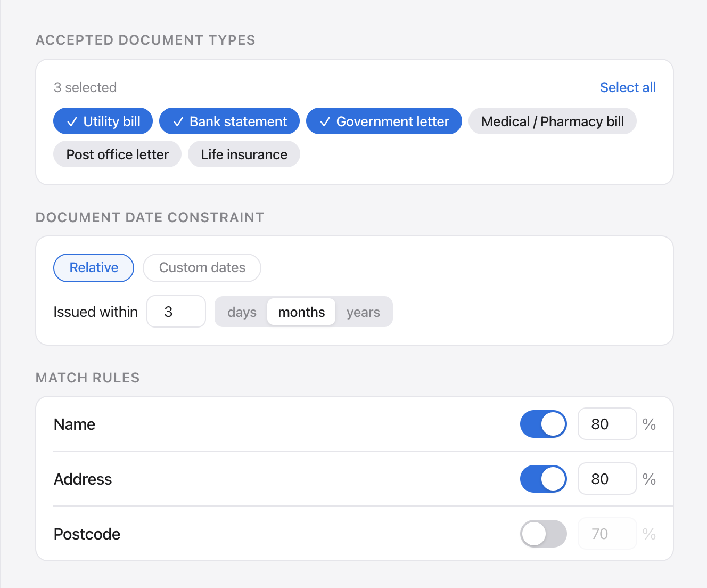This screenshot has width=707, height=588.
Task: Edit the Name match percentage field
Action: 607,424
